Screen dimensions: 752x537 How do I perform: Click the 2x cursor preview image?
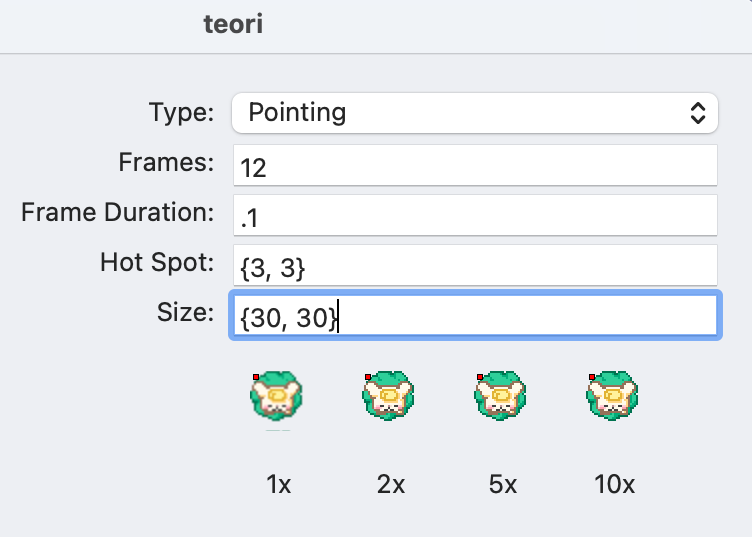388,396
